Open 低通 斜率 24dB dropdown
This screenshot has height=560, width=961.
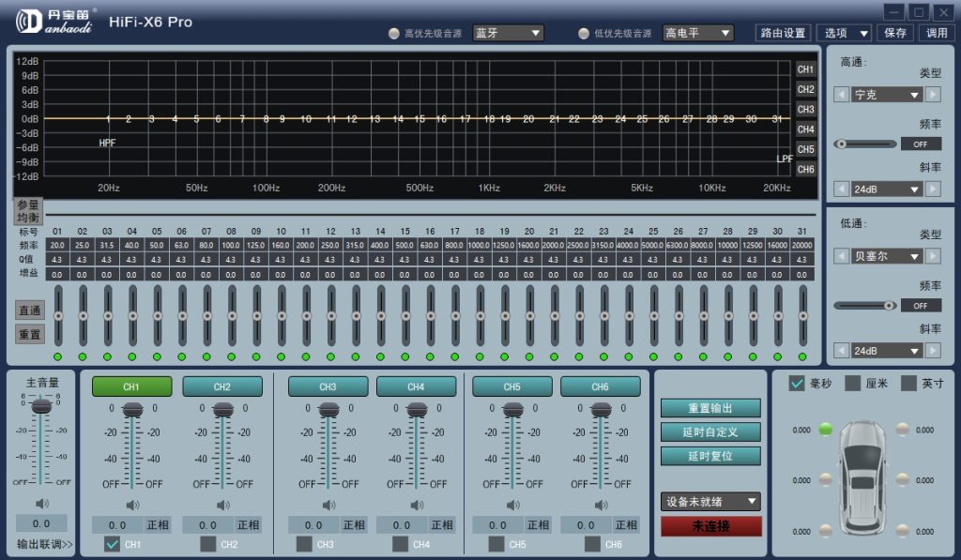tap(887, 351)
